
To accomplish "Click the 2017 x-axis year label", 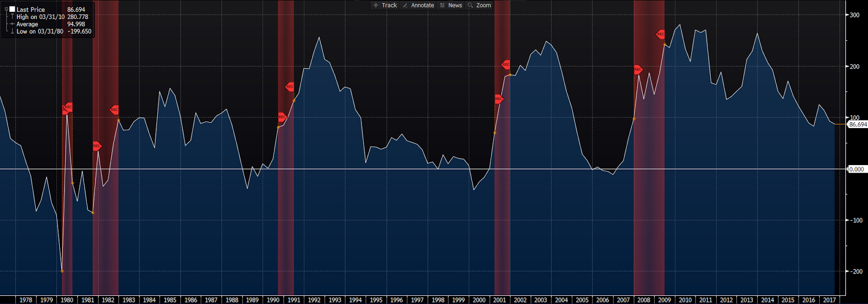I will pyautogui.click(x=829, y=300).
